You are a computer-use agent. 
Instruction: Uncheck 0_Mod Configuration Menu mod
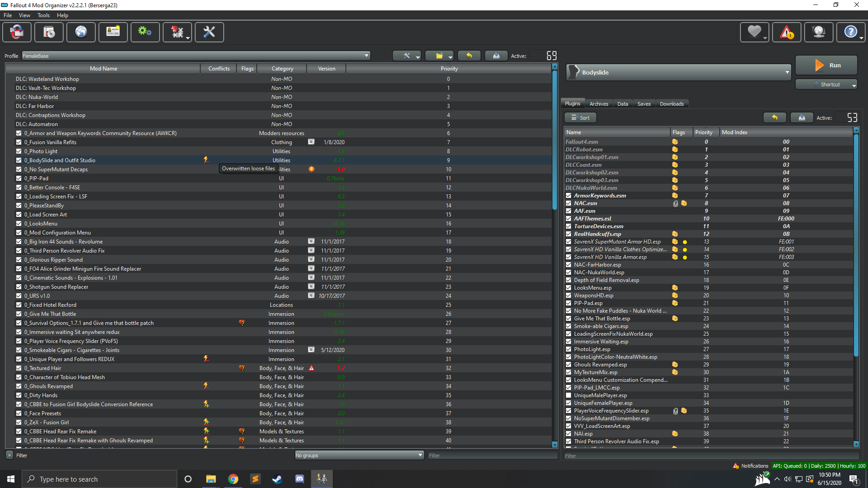pos(19,232)
